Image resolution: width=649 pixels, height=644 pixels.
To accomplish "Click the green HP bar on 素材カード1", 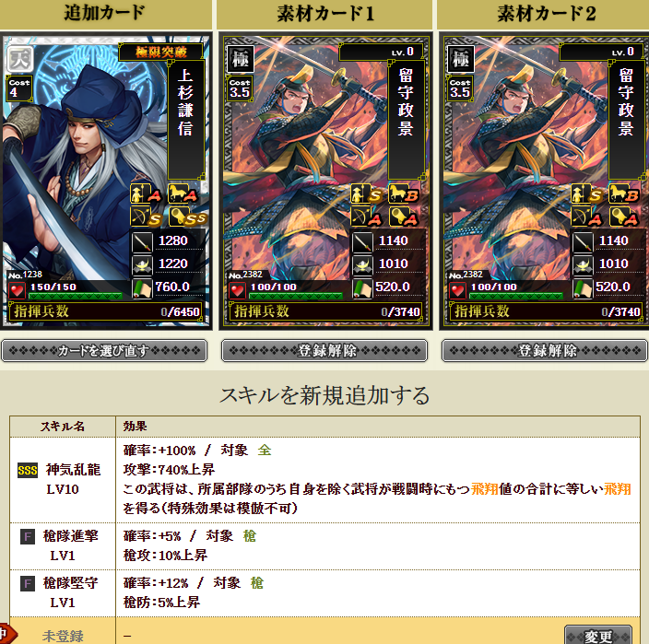I will pyautogui.click(x=296, y=296).
